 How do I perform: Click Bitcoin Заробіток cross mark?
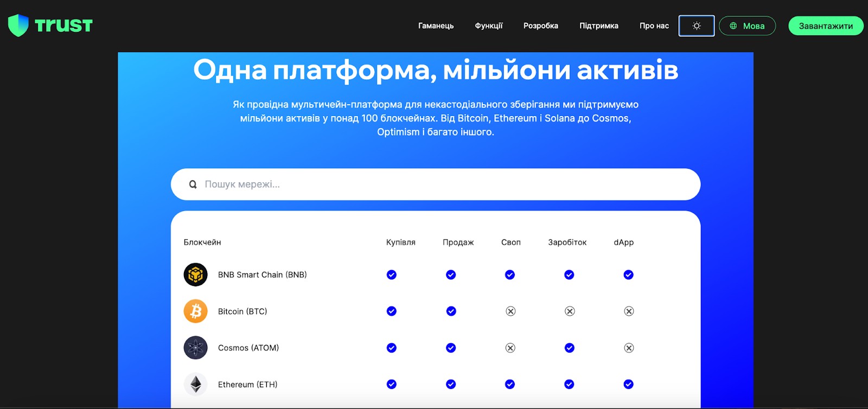pyautogui.click(x=570, y=311)
